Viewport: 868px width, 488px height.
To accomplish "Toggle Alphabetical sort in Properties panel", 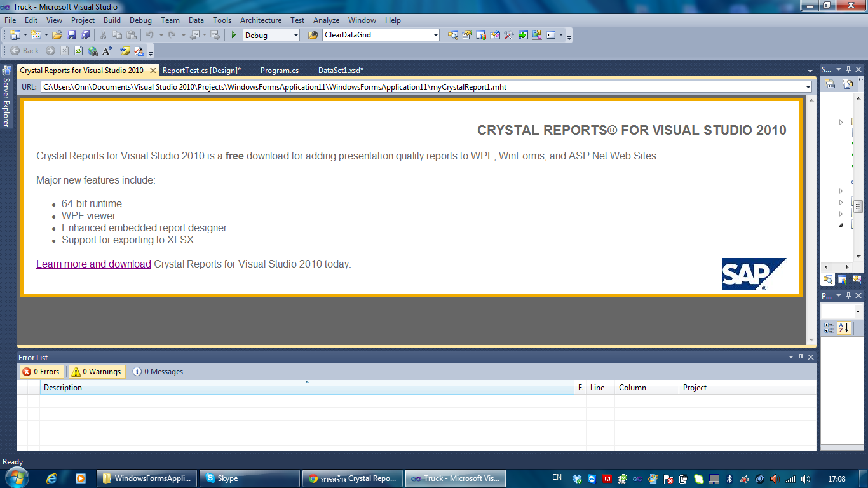I will point(844,328).
